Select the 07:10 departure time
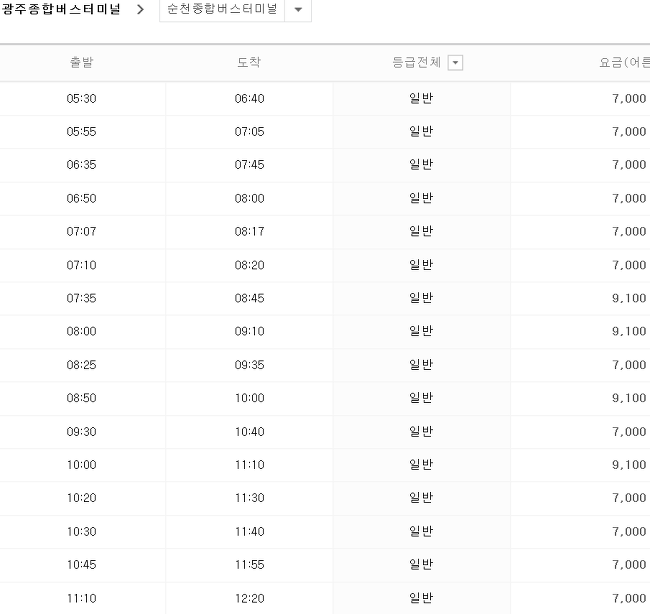 (81, 265)
